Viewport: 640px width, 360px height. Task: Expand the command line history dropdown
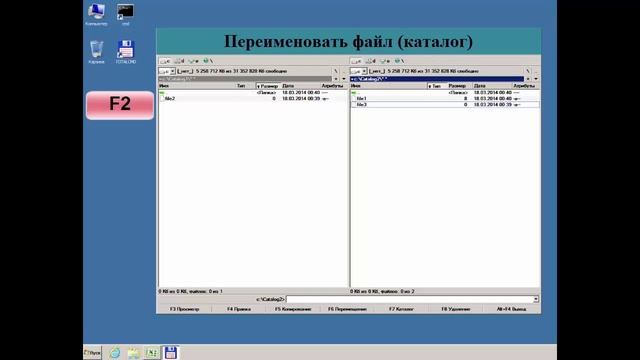tap(536, 299)
